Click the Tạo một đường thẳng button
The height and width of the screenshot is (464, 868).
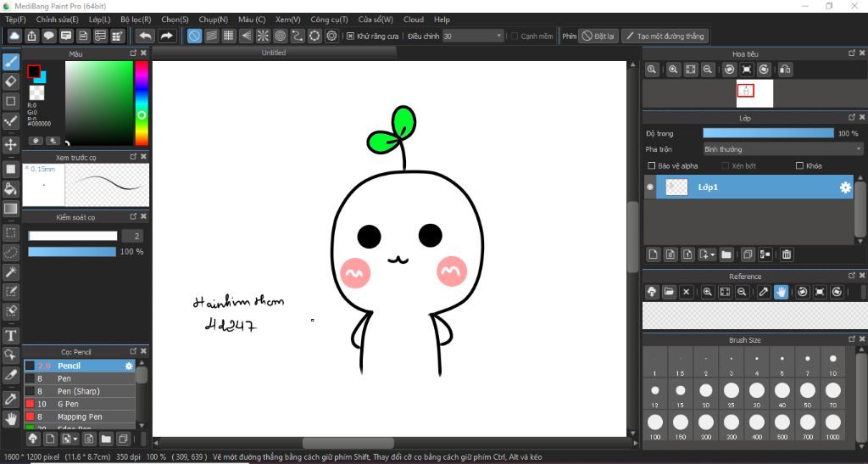click(x=664, y=36)
